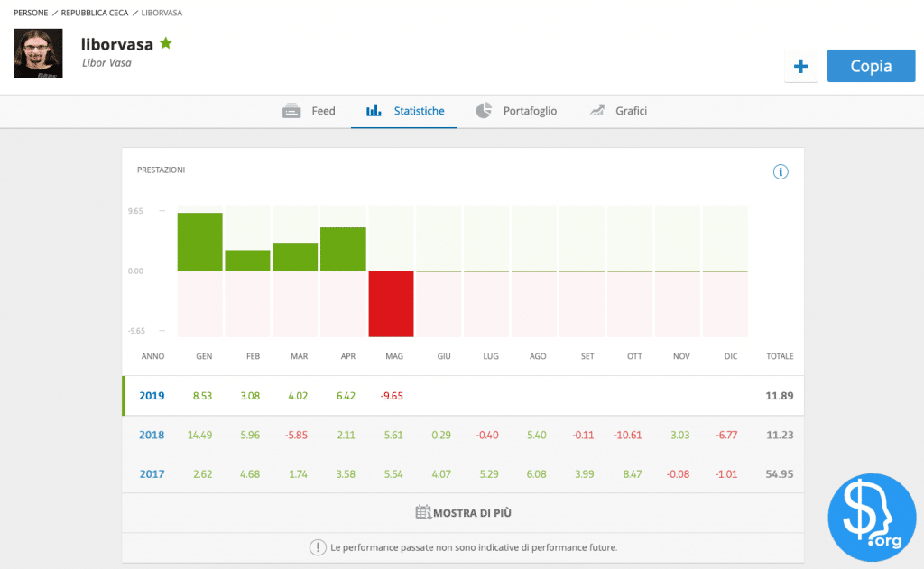
Task: Click the Liborvasa breadcrumb item
Action: point(162,13)
